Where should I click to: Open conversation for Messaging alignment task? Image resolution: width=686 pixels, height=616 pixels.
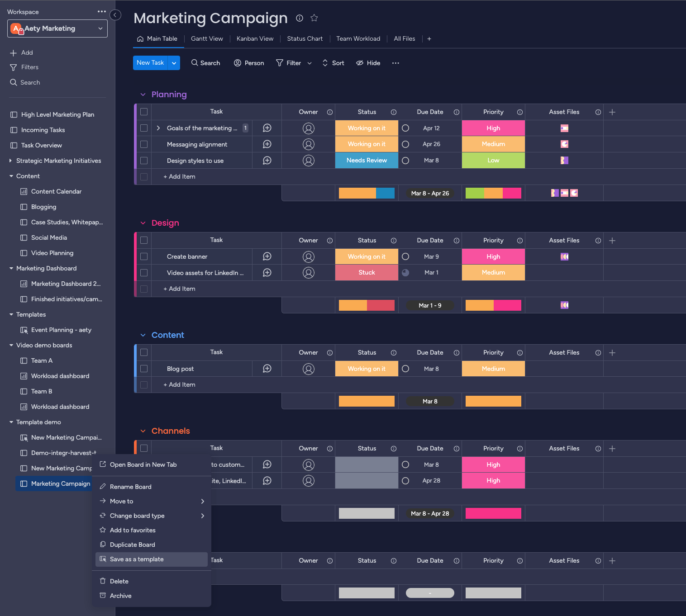tap(267, 144)
